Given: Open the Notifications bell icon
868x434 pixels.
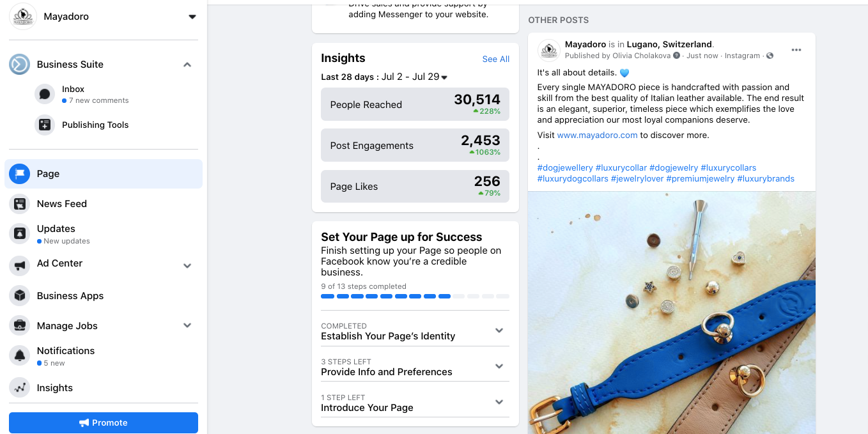Looking at the screenshot, I should 20,356.
